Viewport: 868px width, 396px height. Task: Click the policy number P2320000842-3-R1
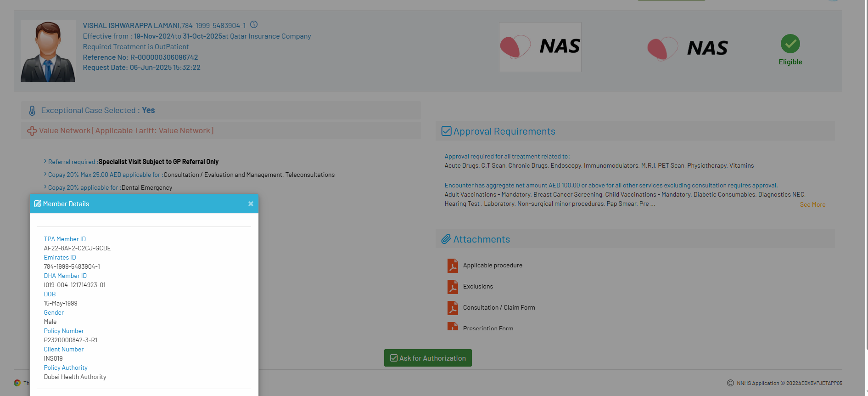(x=71, y=340)
